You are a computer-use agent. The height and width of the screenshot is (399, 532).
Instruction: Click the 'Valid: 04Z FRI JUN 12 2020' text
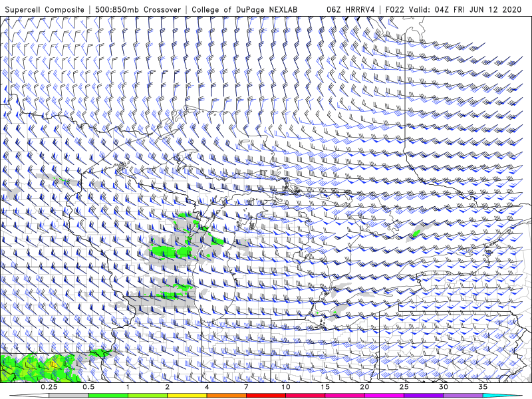click(x=465, y=9)
